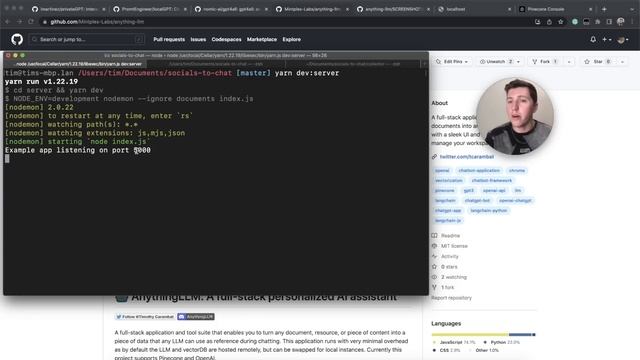Expand the Star lists dropdown arrow
Screen dimensions: 640x360
coord(622,62)
